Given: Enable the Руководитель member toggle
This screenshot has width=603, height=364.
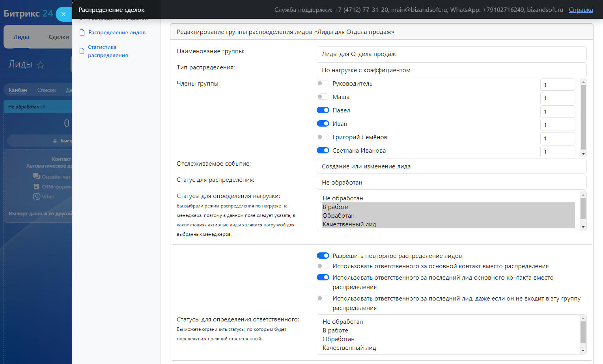Looking at the screenshot, I should 323,83.
